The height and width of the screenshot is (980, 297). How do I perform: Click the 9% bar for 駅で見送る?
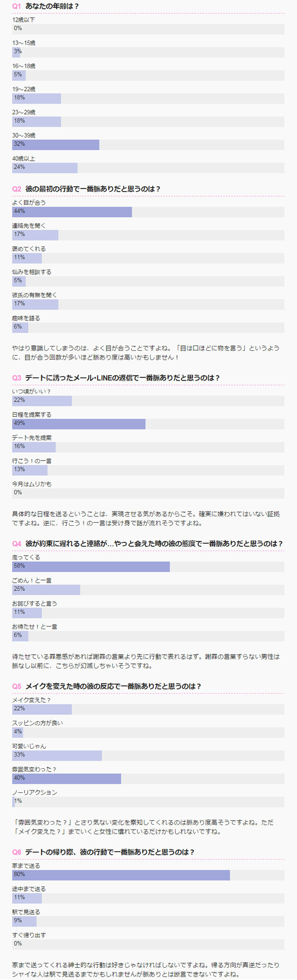coord(24,921)
